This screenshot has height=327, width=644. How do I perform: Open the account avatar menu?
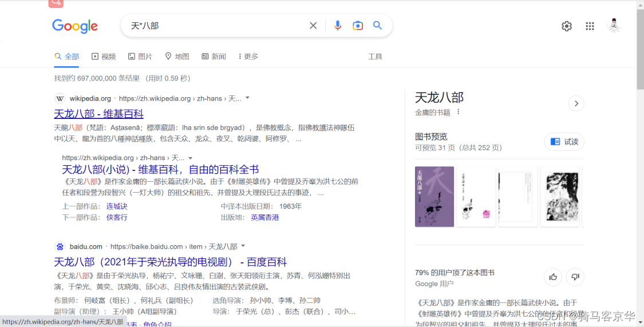click(x=614, y=26)
